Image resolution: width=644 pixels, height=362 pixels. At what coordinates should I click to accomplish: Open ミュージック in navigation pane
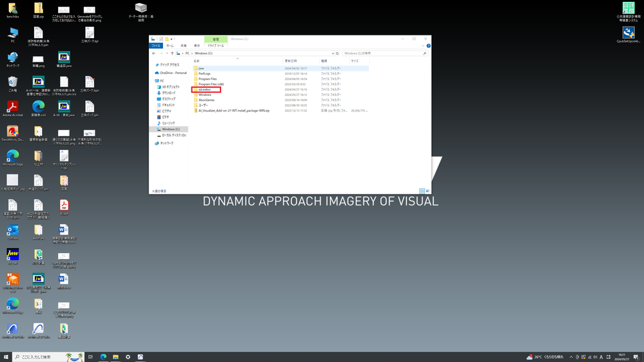[x=168, y=123]
